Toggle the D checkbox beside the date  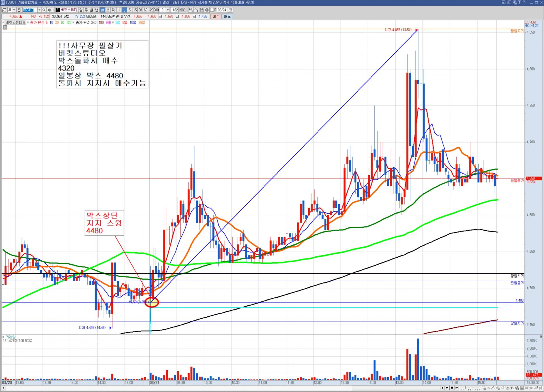click(x=212, y=10)
